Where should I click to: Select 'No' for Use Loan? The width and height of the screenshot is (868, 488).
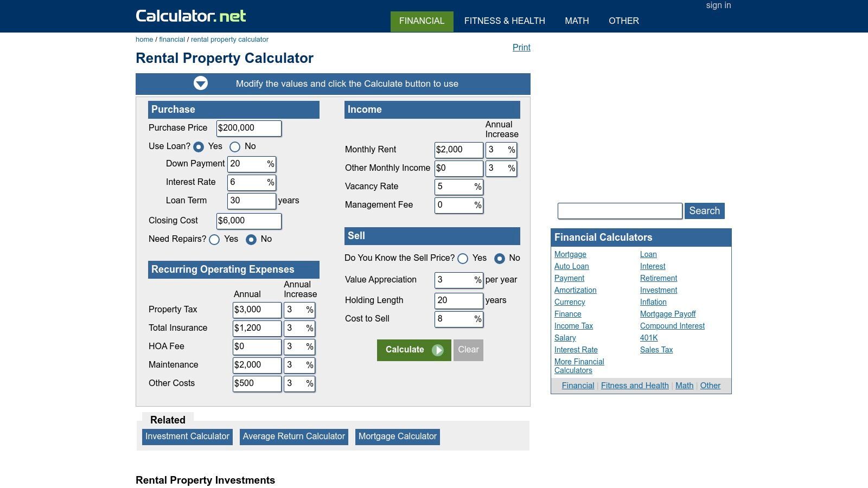tap(235, 146)
